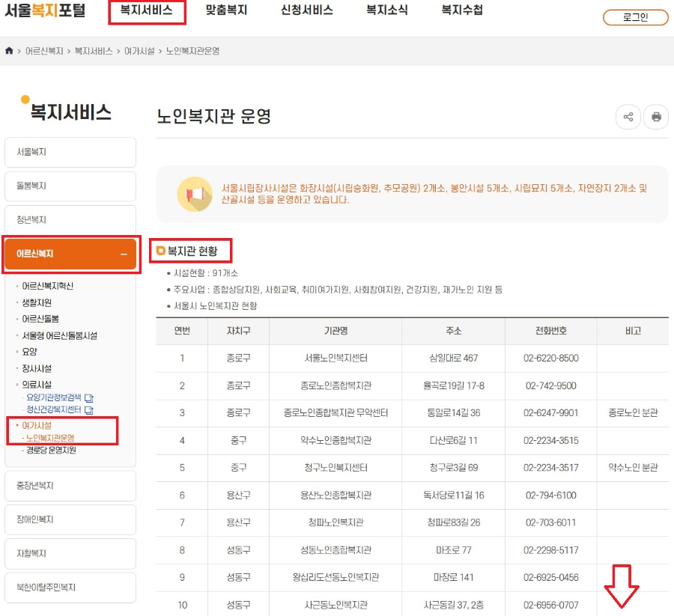
Task: Click the 복지관 현황 section heading
Action: point(192,251)
